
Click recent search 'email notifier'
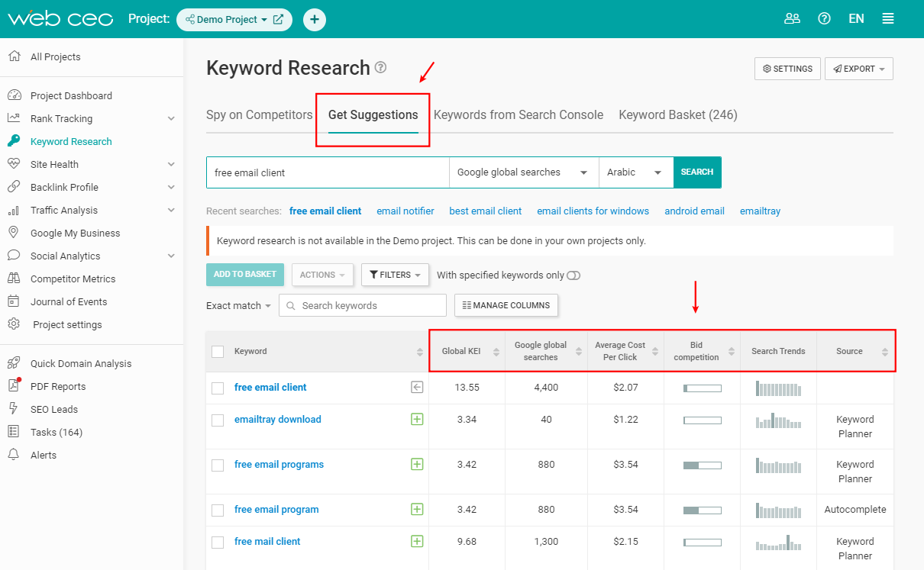[405, 211]
